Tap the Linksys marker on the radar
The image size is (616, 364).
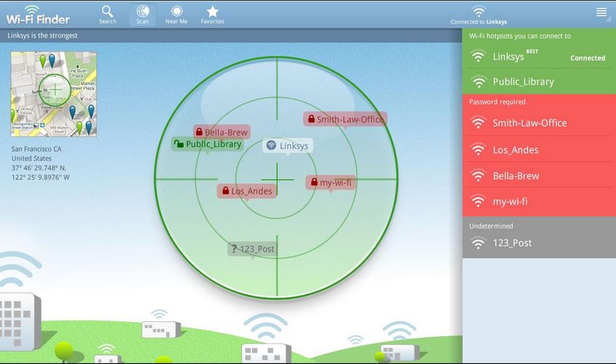click(288, 146)
